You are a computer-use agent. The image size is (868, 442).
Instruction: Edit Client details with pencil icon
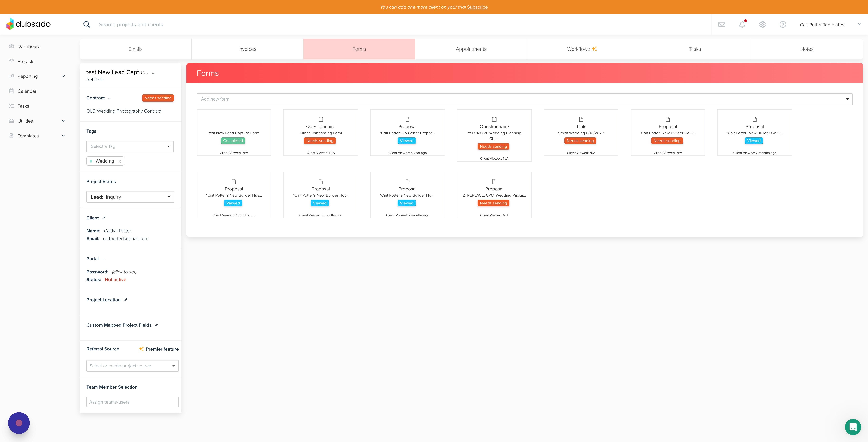pyautogui.click(x=104, y=218)
